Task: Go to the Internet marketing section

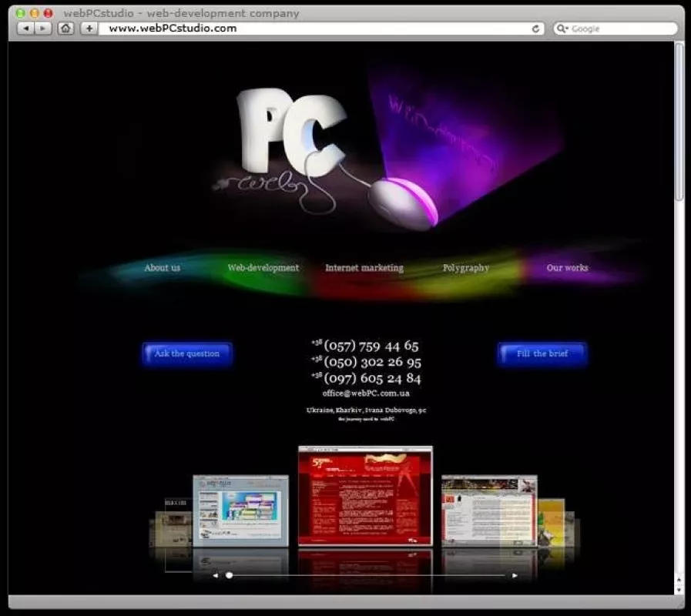Action: (364, 268)
